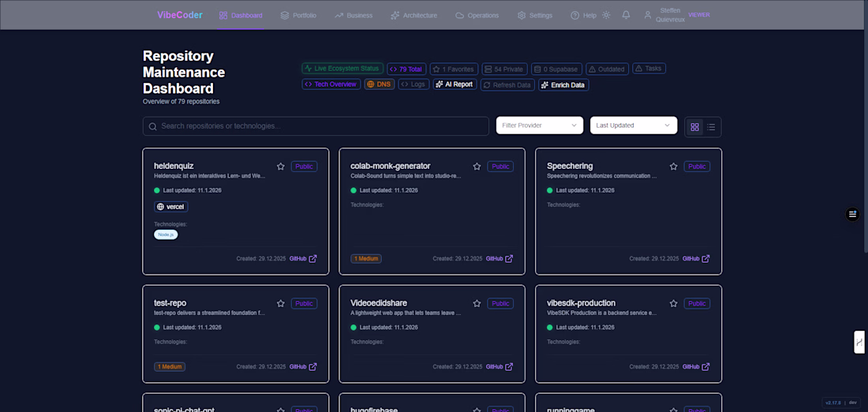Click the vercel deployment badge on heldenquiz
The height and width of the screenshot is (412, 868).
click(171, 207)
